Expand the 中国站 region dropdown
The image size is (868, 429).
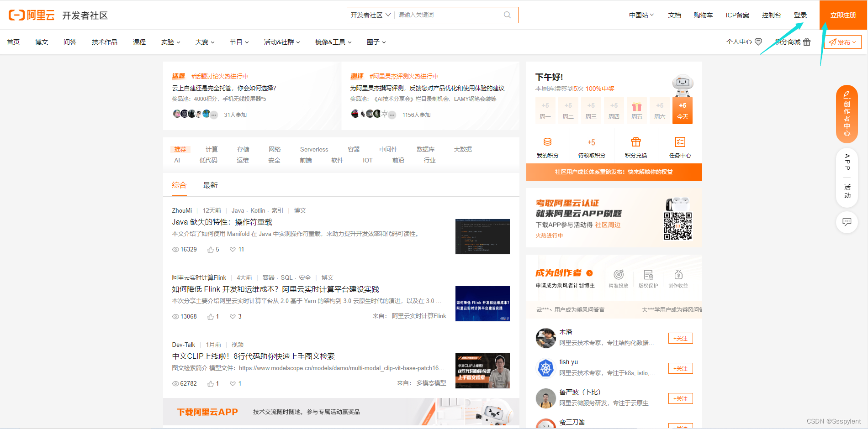(x=641, y=15)
